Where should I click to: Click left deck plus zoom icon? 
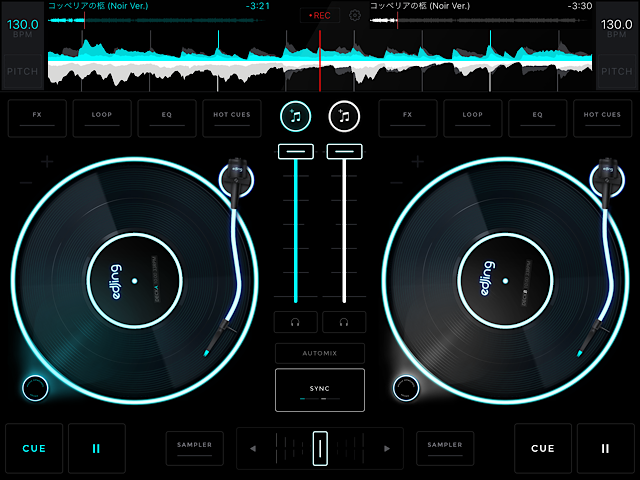(47, 162)
